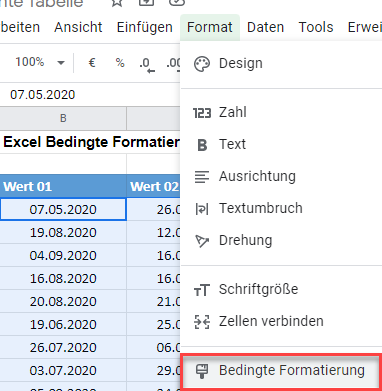382x391 pixels.
Task: Select cell with 20.08.2020
Action: [63, 301]
